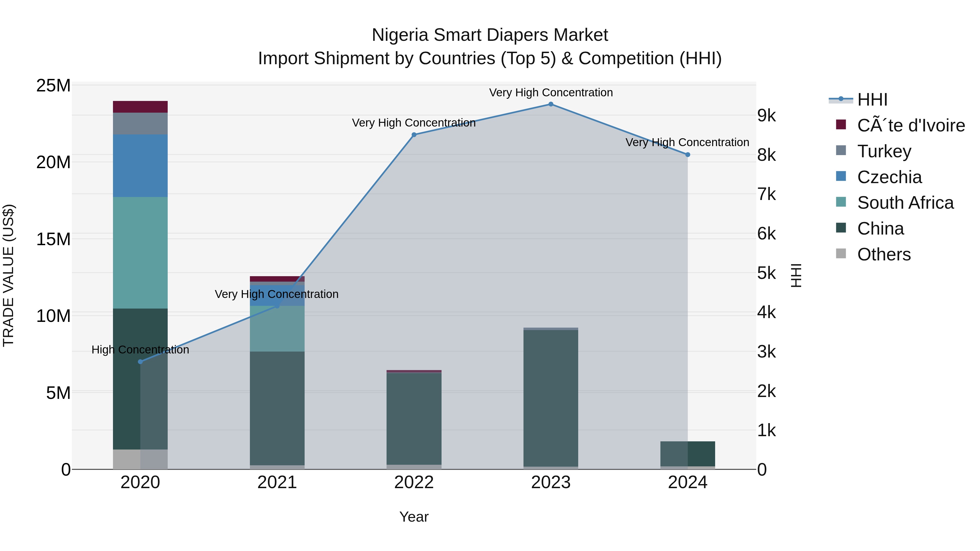Toggle Côte d'Ivoire legend entry
Viewport: 980px width, 551px height.
coord(900,125)
